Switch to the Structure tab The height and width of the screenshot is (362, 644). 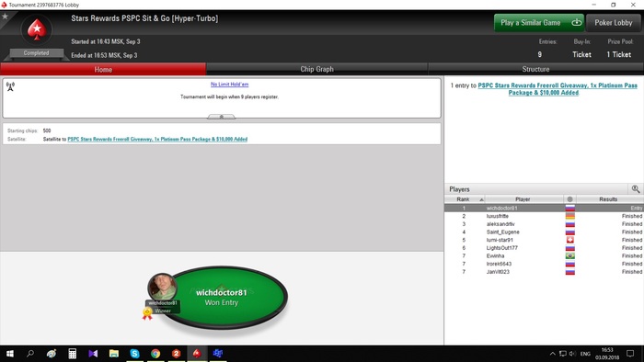click(x=535, y=69)
